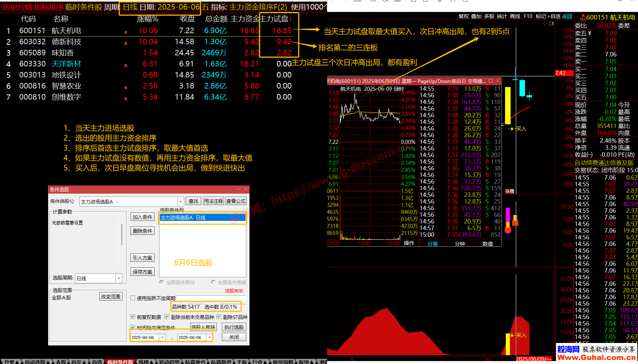
Task: Add stock with +自选 button
Action: pos(554,16)
